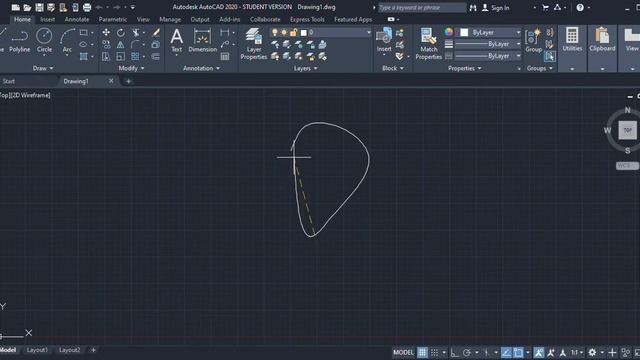
Task: Click the Save icon in quick access toolbar
Action: point(39,7)
